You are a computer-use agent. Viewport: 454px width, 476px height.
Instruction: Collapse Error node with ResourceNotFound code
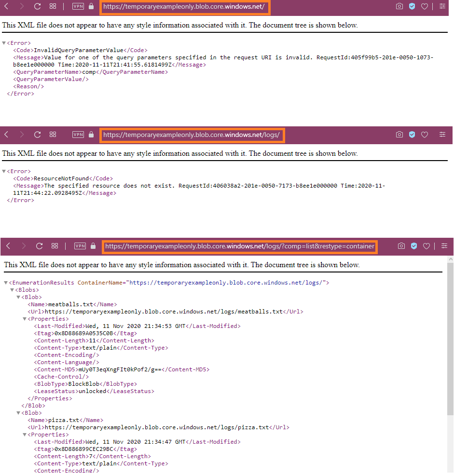(x=4, y=171)
